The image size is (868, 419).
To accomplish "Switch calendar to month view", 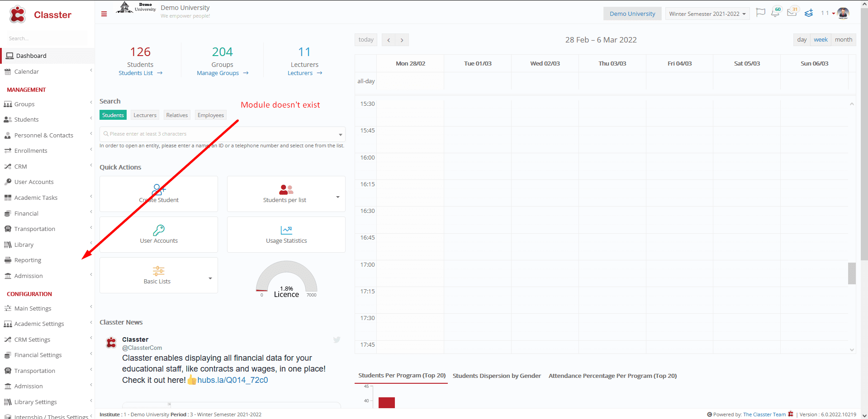I will click(844, 40).
